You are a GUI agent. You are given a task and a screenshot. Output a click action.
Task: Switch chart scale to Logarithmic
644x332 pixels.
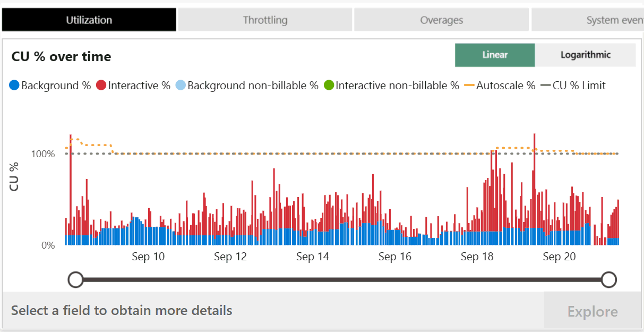585,55
